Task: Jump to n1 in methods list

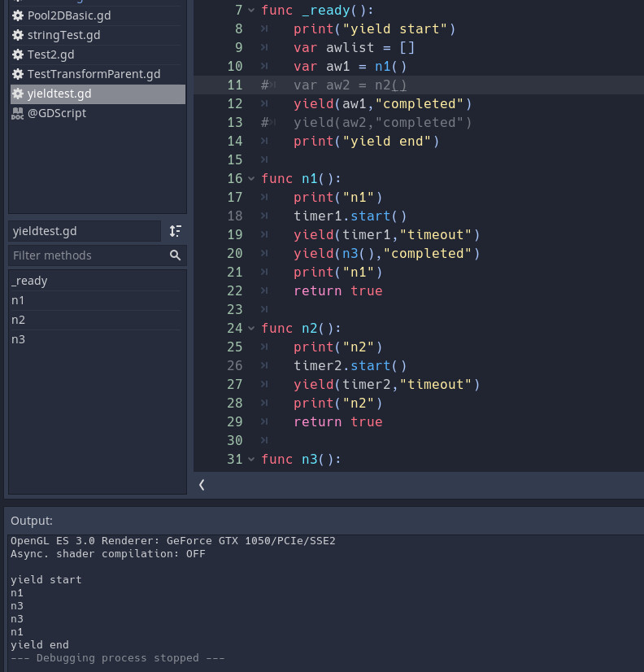Action: coord(97,300)
